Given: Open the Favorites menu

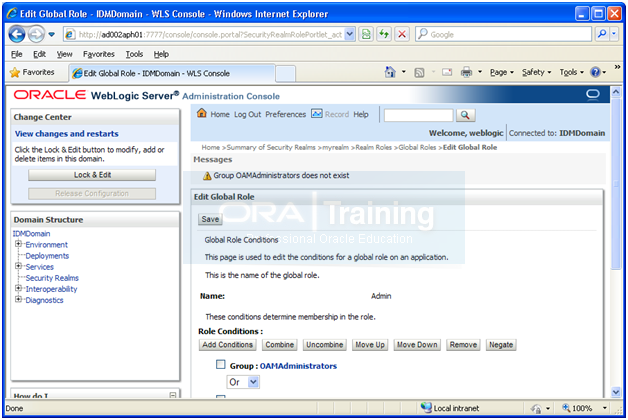Looking at the screenshot, I should coord(99,54).
